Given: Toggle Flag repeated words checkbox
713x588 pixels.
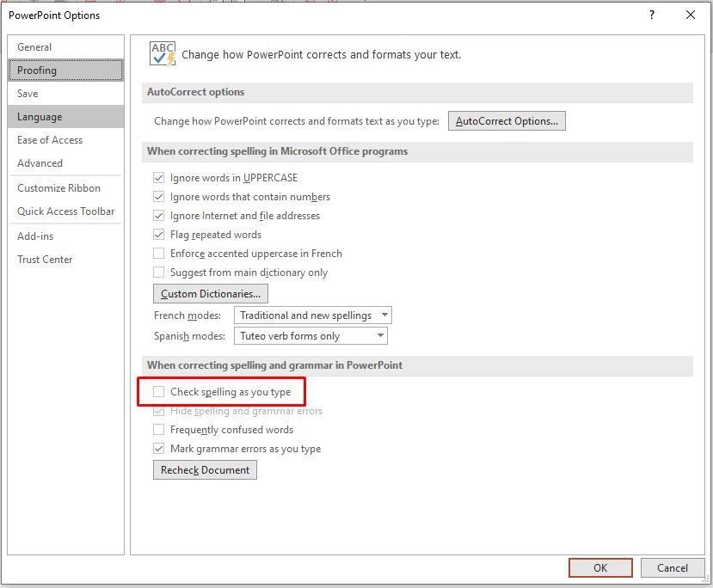Looking at the screenshot, I should pos(158,235).
